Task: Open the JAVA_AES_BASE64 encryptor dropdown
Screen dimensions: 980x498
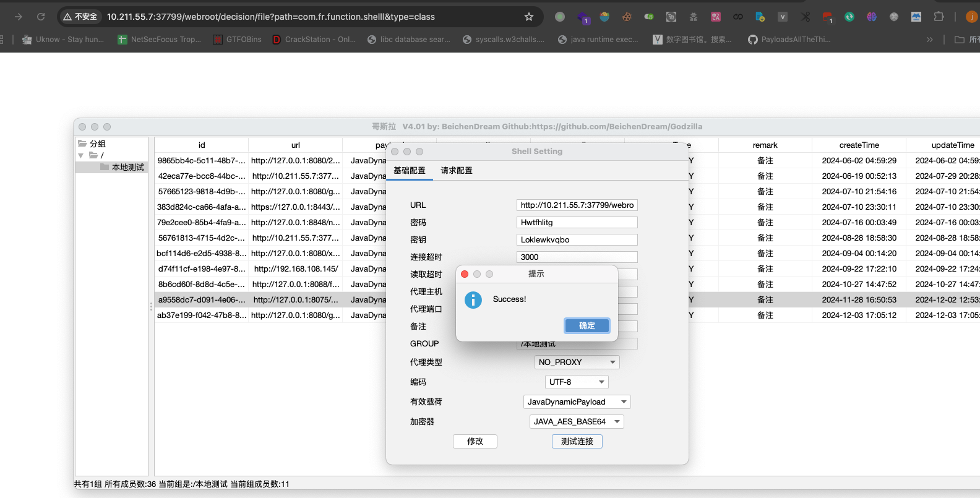Action: point(577,422)
